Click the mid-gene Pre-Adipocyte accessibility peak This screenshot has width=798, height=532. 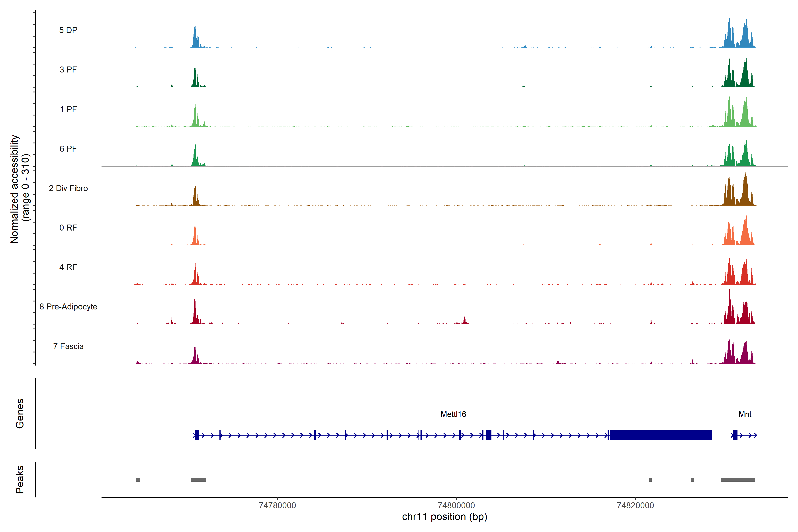(464, 320)
